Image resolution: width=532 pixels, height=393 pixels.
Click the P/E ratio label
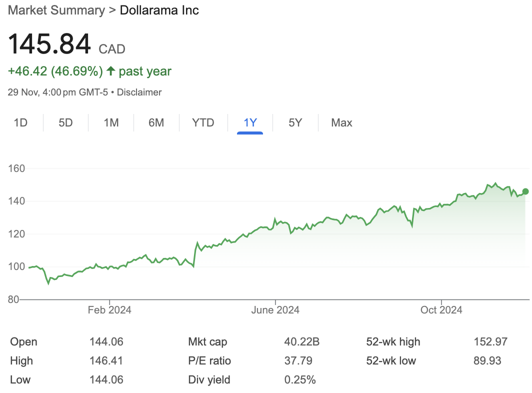click(x=209, y=360)
